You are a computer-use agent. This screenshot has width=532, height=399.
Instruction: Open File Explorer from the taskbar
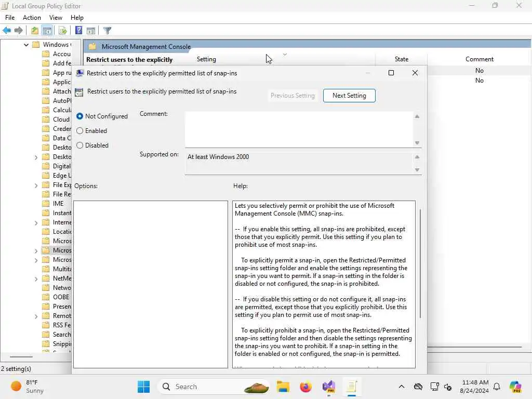[283, 387]
